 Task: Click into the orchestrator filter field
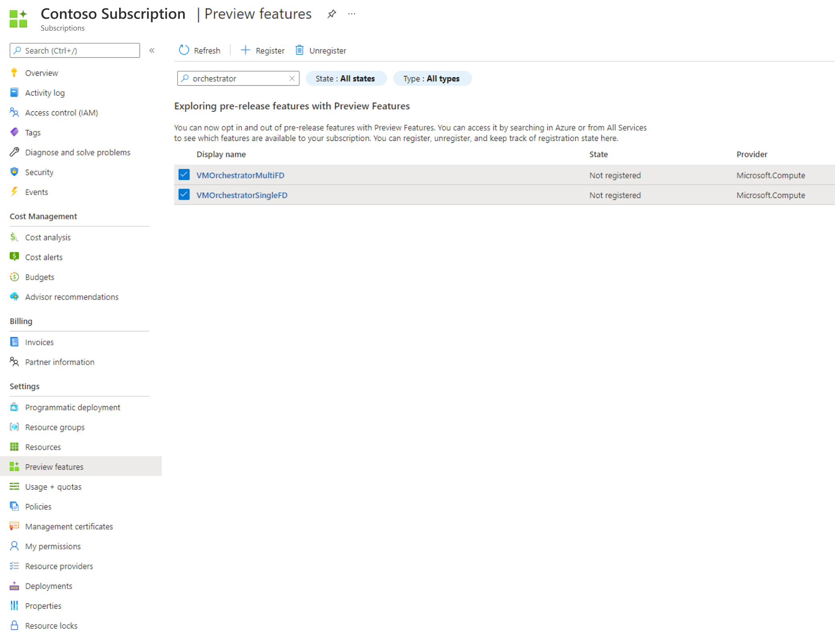click(x=238, y=78)
